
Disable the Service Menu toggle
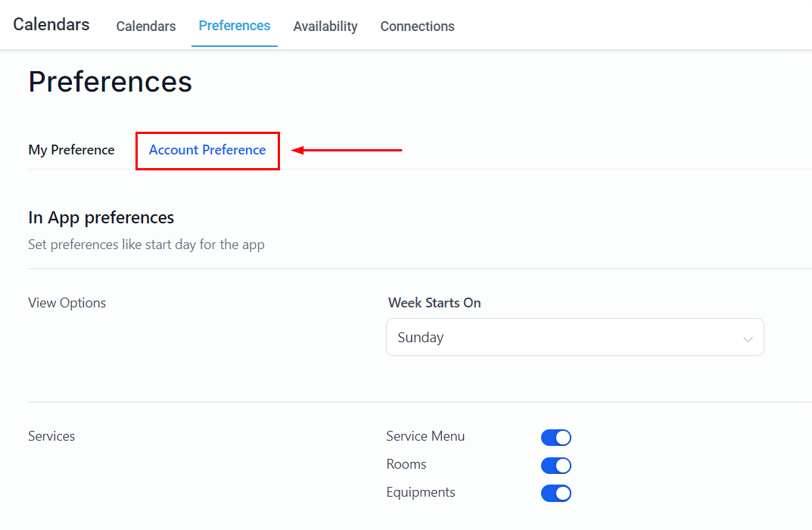556,438
